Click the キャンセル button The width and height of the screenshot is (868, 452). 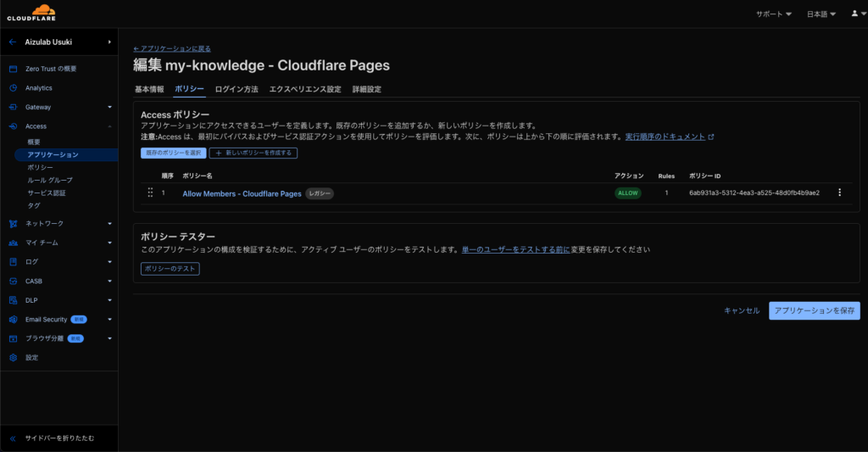click(x=742, y=310)
